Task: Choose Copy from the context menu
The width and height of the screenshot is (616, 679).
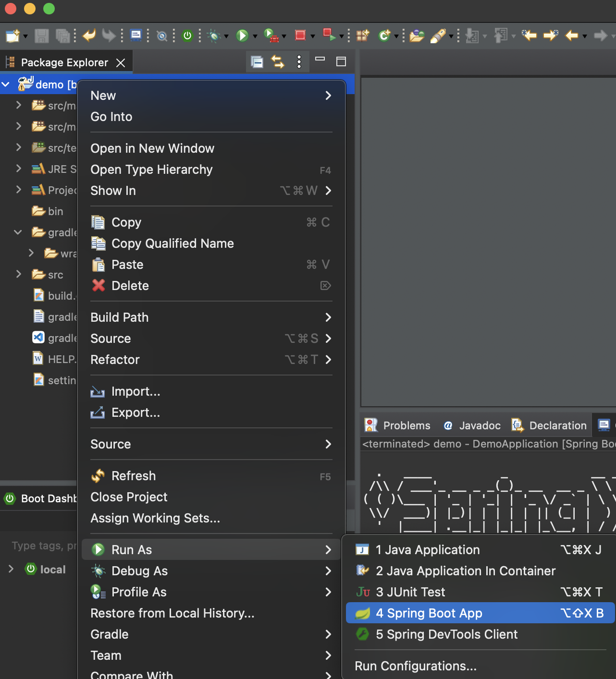Action: pyautogui.click(x=211, y=222)
